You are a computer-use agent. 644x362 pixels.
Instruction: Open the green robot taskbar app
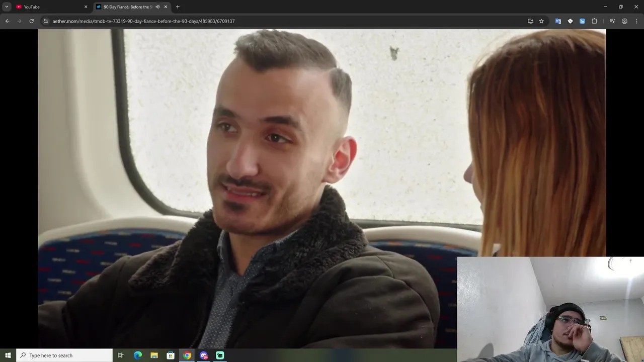point(220,355)
